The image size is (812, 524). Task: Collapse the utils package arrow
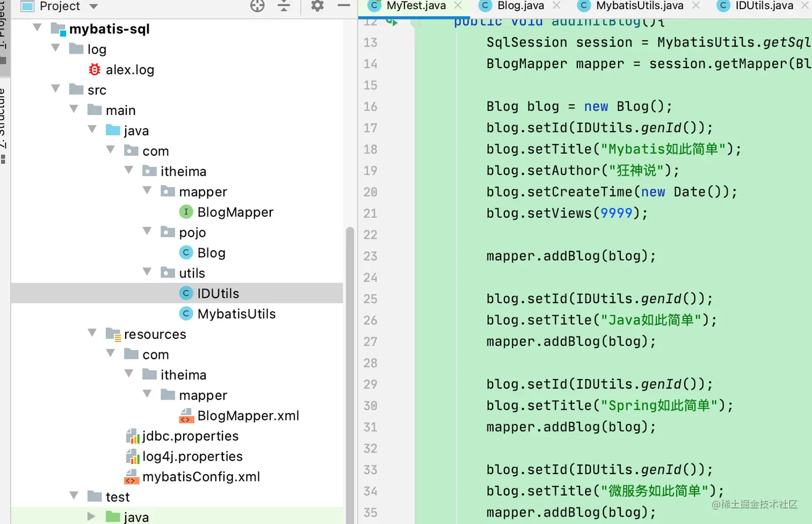[147, 272]
